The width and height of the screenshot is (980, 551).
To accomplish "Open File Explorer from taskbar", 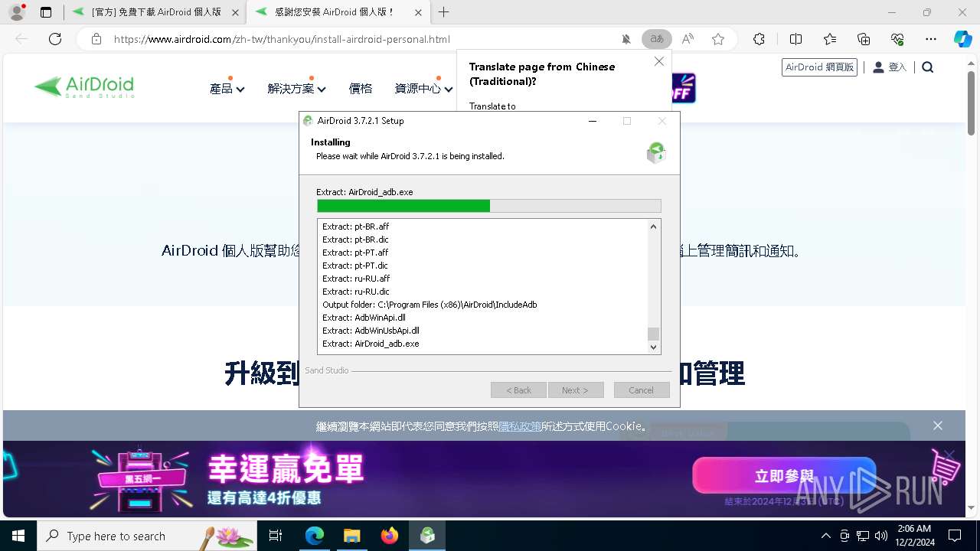I will (x=351, y=536).
